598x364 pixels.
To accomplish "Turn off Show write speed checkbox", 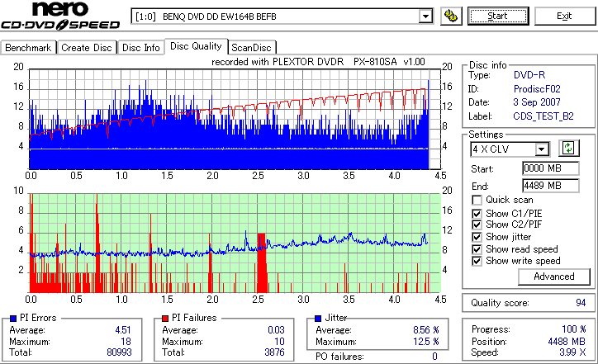I will point(477,261).
